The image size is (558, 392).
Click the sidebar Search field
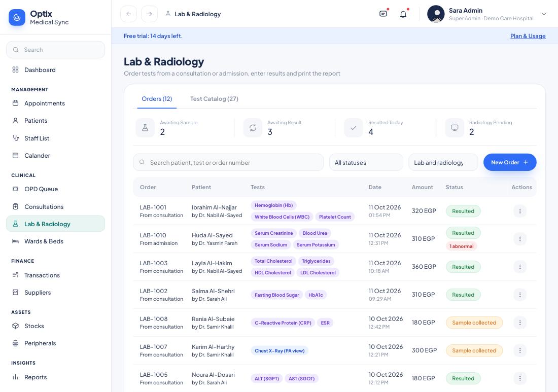pyautogui.click(x=55, y=50)
